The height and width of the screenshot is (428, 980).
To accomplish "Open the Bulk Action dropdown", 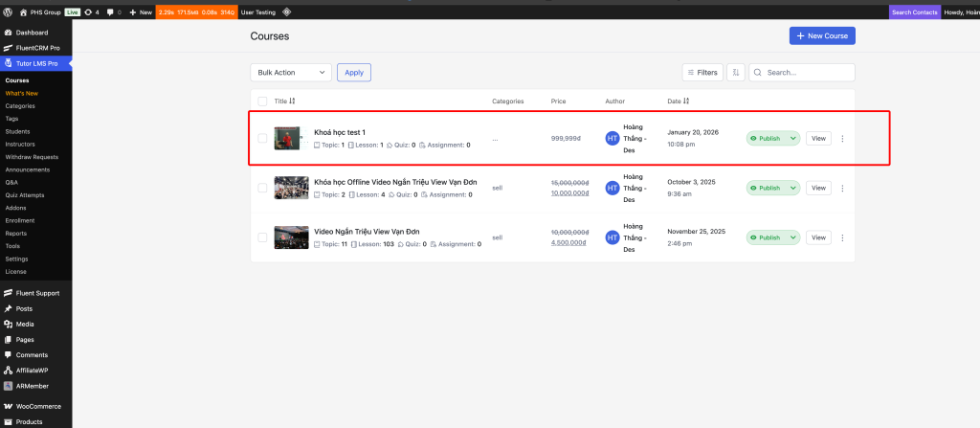I will pyautogui.click(x=291, y=72).
